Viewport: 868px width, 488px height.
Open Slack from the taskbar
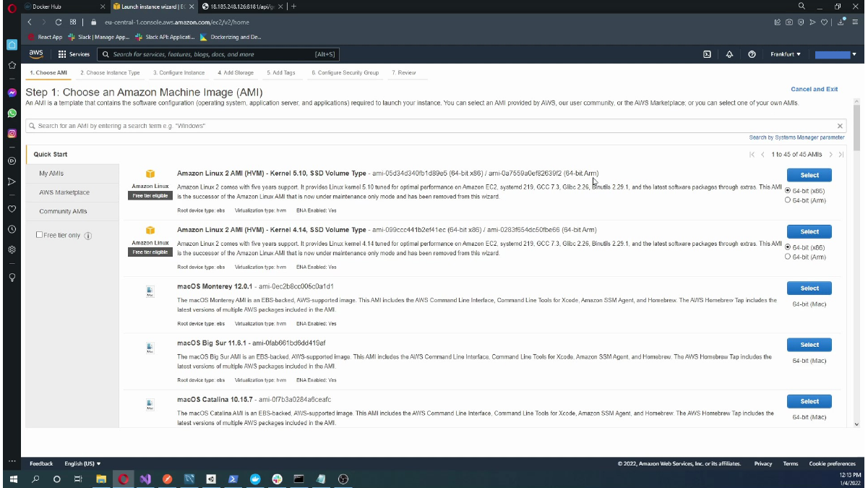click(x=277, y=479)
